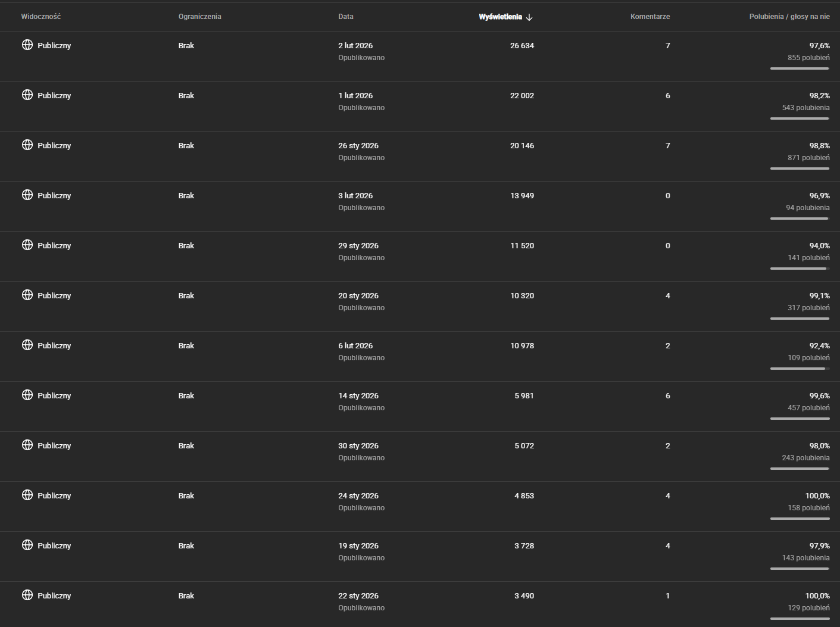Click the globe icon in the 20 sty 2026 row
840x627 pixels.
click(27, 295)
